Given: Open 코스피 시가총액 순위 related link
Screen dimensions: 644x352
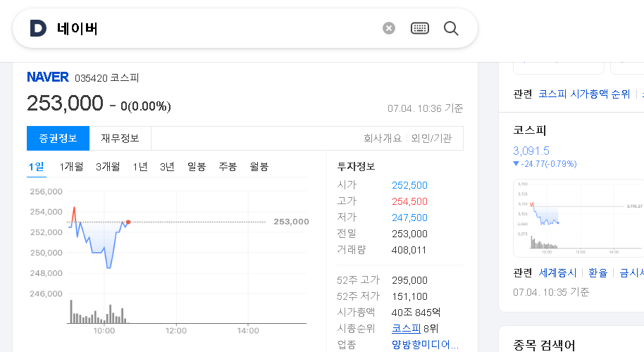Looking at the screenshot, I should [584, 94].
